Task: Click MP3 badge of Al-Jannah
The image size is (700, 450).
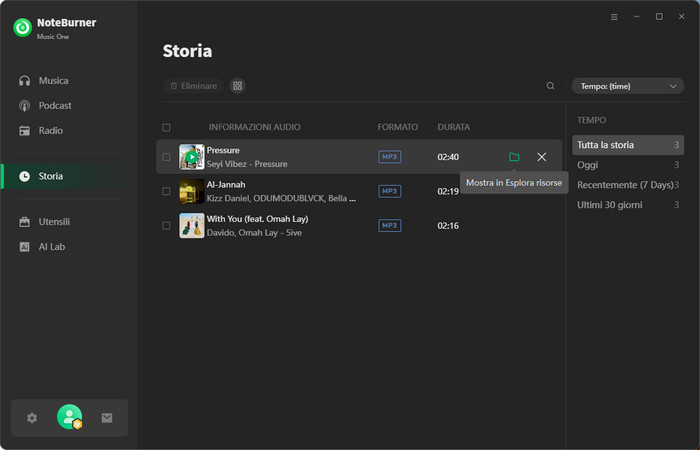Action: (390, 192)
